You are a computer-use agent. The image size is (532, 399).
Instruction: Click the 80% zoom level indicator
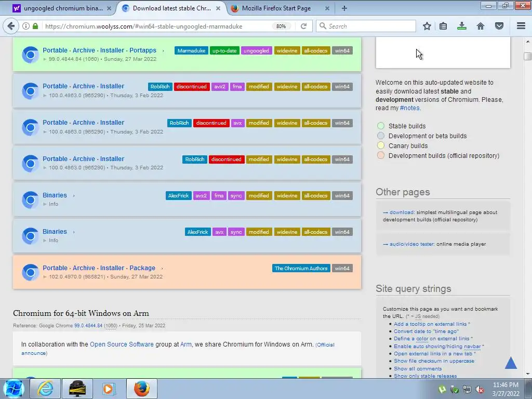click(281, 26)
